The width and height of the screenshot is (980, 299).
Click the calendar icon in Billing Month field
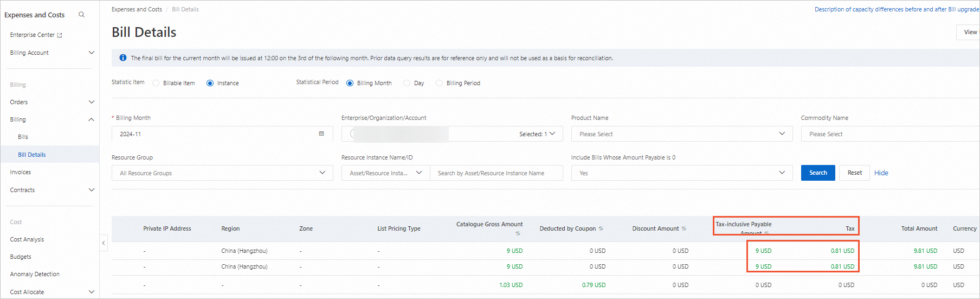[x=321, y=133]
